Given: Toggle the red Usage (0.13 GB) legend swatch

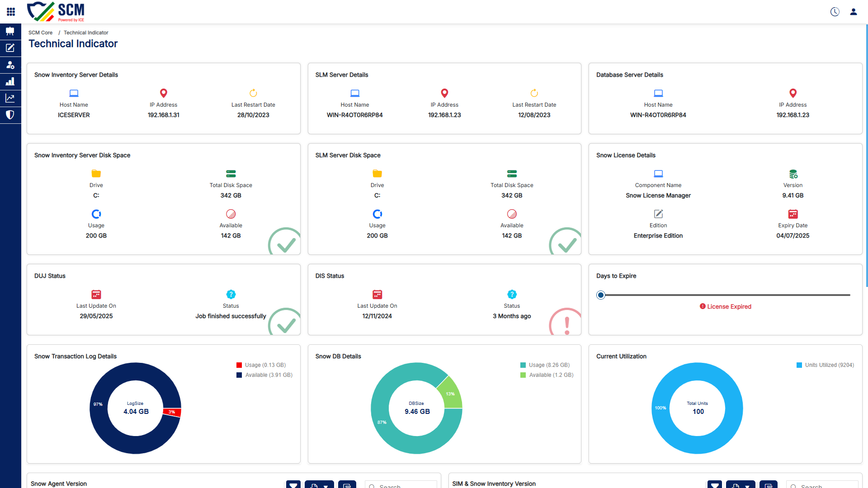Looking at the screenshot, I should pyautogui.click(x=239, y=365).
